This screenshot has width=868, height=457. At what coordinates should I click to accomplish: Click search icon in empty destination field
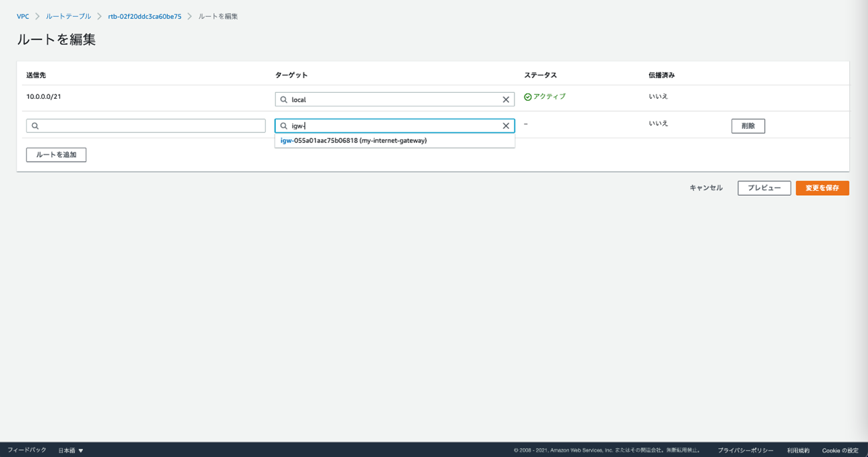[35, 126]
